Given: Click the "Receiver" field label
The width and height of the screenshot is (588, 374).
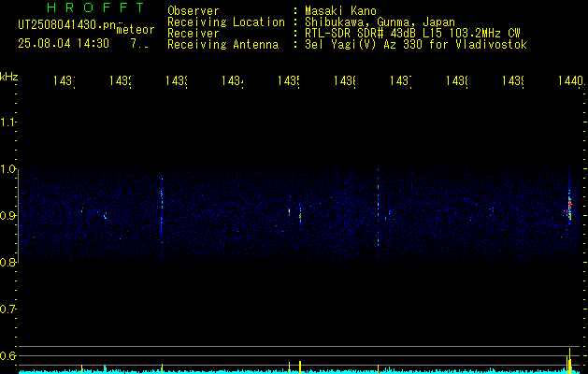Looking at the screenshot, I should tap(194, 34).
